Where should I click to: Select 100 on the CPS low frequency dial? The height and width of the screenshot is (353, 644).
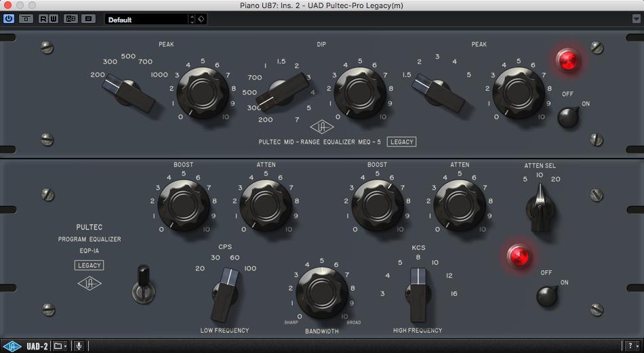[250, 268]
